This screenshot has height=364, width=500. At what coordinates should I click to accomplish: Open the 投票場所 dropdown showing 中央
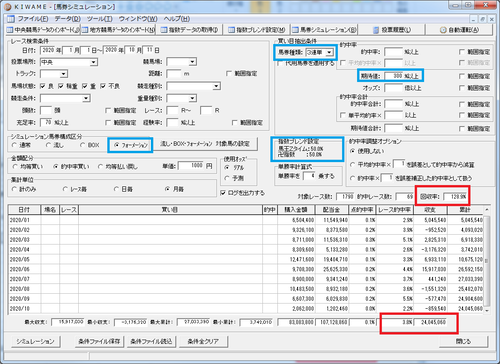69,62
